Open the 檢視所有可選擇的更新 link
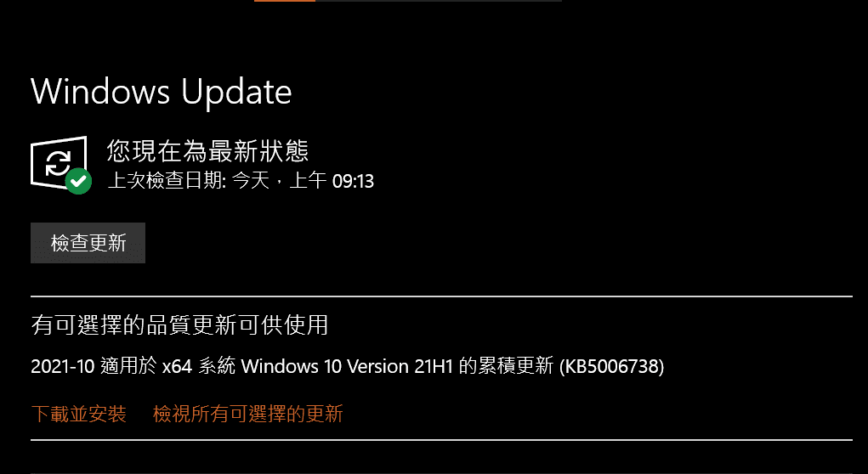Viewport: 868px width, 474px height. coord(248,414)
